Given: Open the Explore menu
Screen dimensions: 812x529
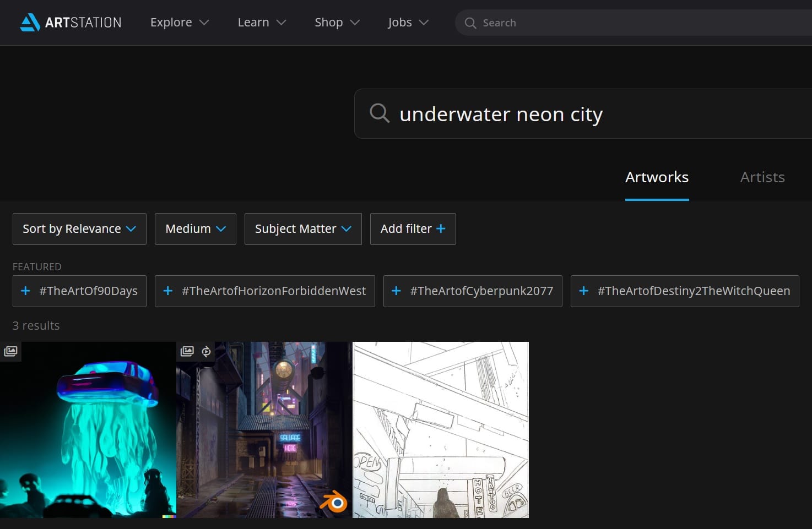Looking at the screenshot, I should coord(179,23).
